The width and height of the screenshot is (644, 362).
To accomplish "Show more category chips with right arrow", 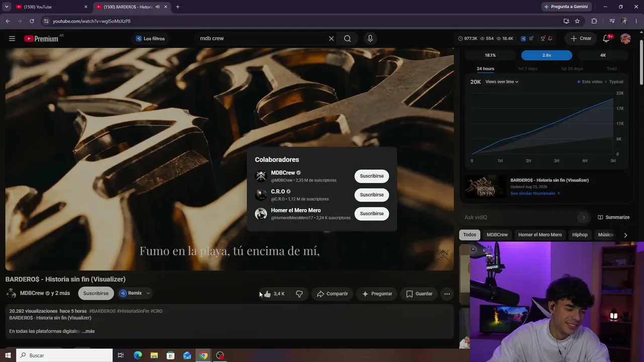I will click(625, 235).
